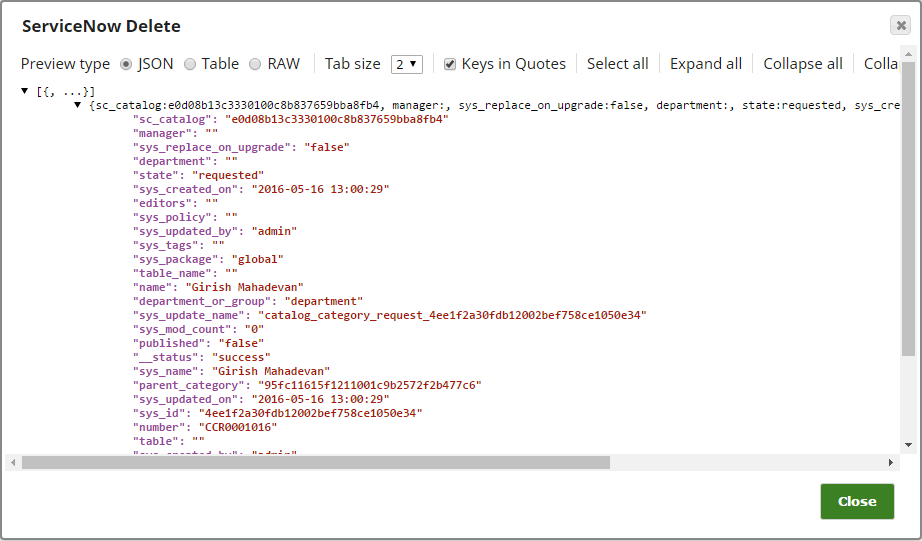Click the "published" value "false"

point(241,343)
